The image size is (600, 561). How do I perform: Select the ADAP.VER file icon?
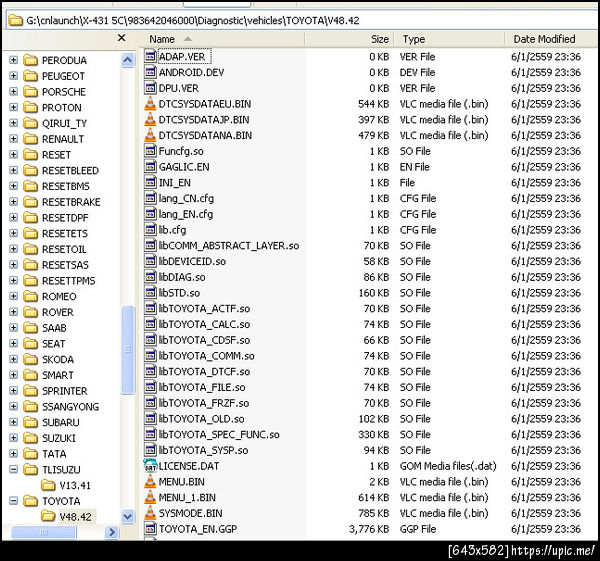[x=151, y=56]
